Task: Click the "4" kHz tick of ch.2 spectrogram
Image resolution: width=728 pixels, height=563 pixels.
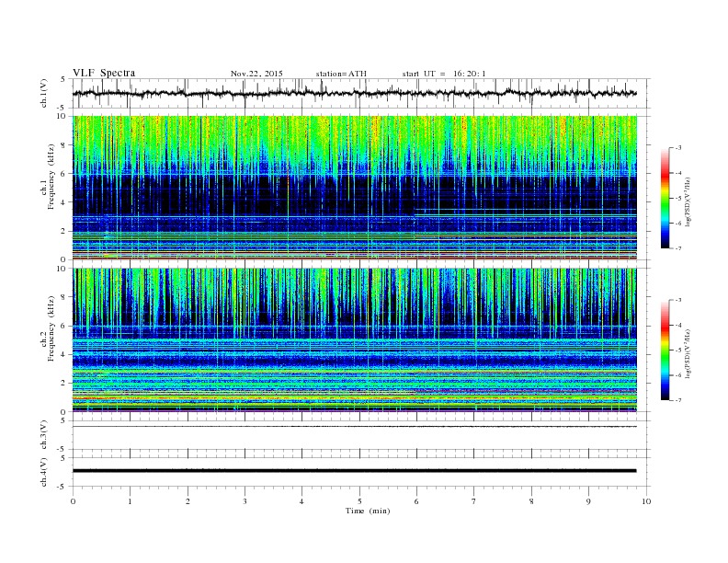Action: 63,354
